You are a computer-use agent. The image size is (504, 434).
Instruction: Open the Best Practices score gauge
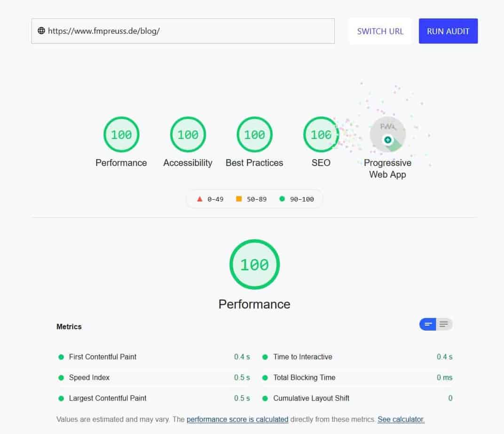[254, 134]
